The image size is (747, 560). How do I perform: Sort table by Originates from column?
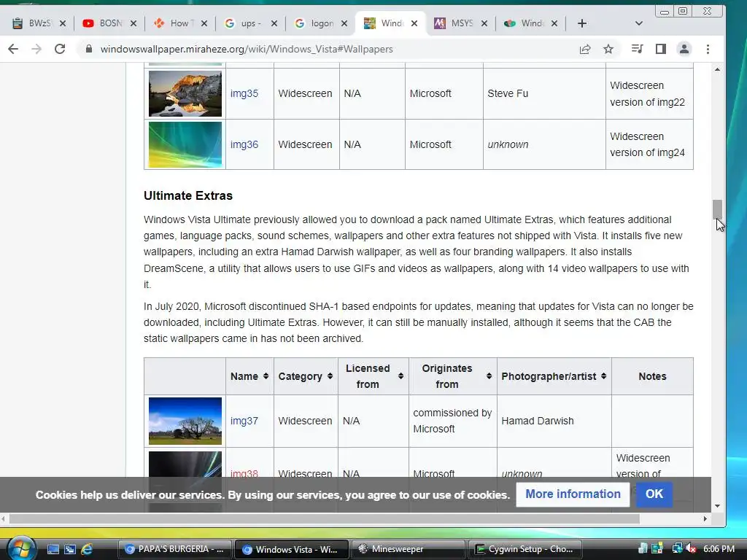point(452,376)
